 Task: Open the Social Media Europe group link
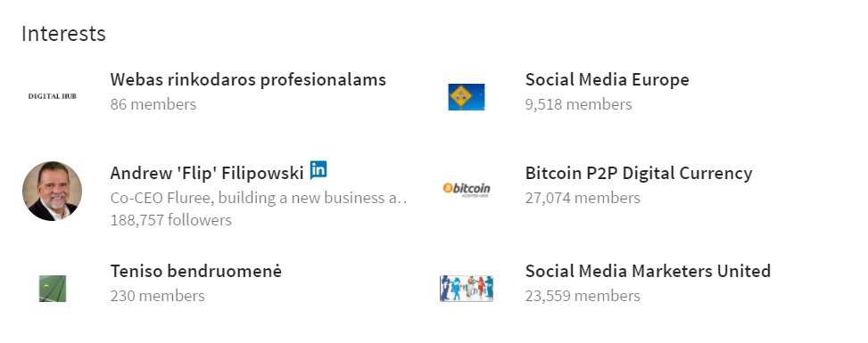point(608,79)
